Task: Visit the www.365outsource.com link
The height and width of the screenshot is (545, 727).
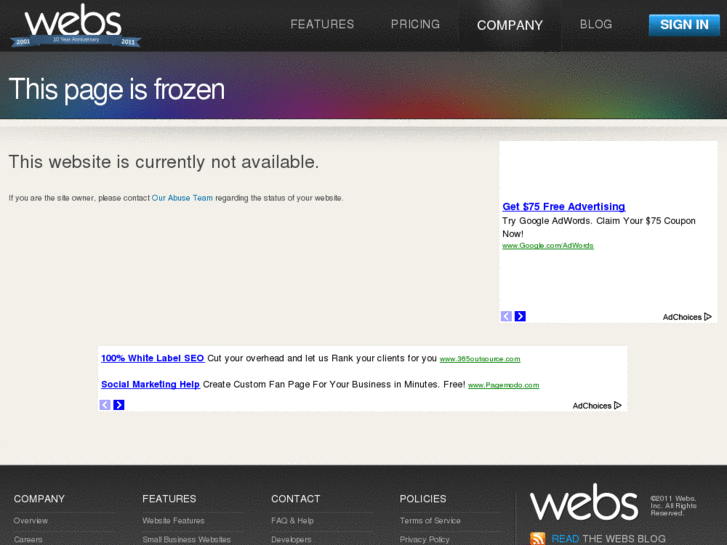Action: [x=480, y=359]
